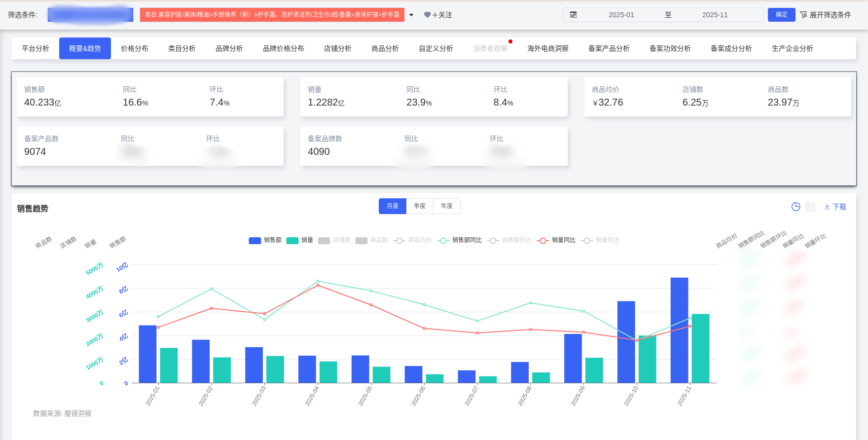Click the pie chart view icon
The width and height of the screenshot is (868, 440).
796,207
